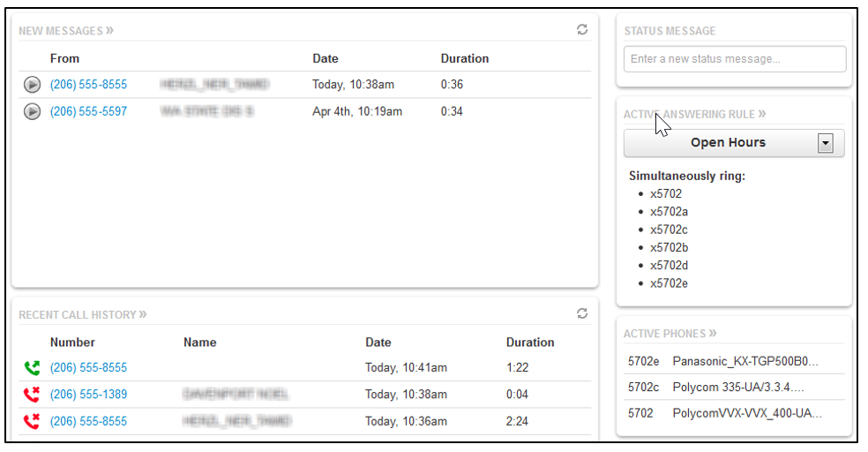
Task: Click green outbound call icon at 10:41am
Action: (x=32, y=368)
